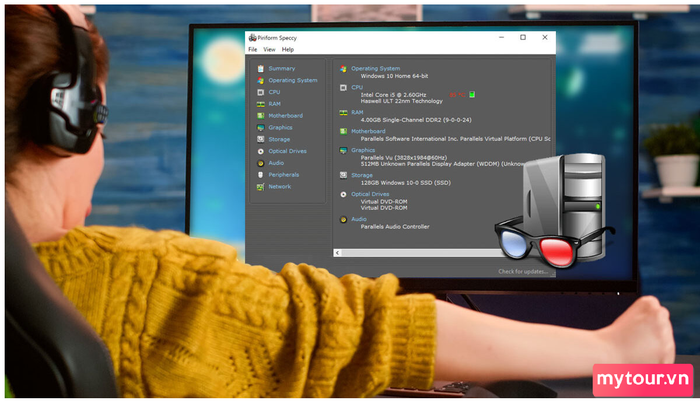Click the Motherboard heading link in main panel
Image resolution: width=700 pixels, height=405 pixels.
(368, 131)
